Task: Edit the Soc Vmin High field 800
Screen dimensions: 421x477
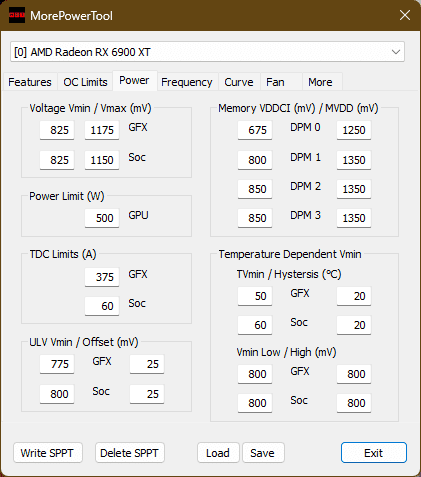Action: click(x=354, y=403)
